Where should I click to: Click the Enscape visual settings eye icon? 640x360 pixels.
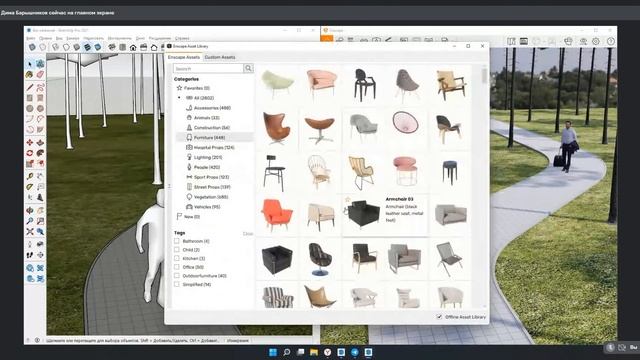click(583, 41)
